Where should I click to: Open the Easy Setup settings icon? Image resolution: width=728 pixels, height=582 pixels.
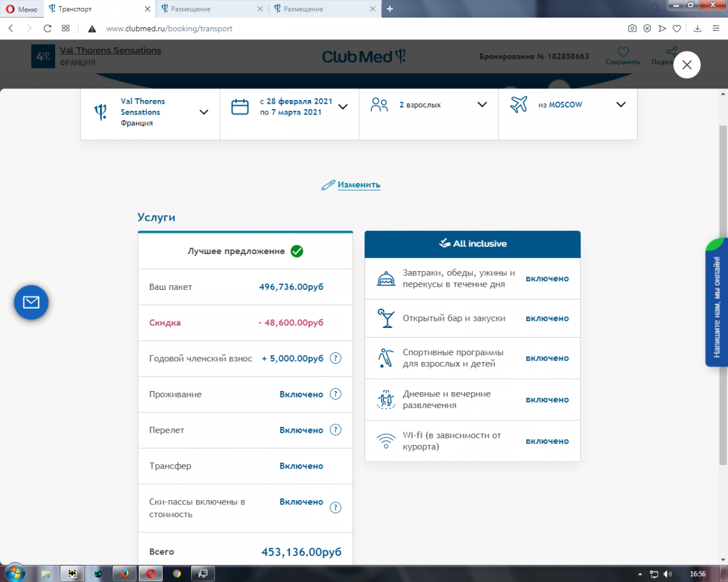(715, 28)
